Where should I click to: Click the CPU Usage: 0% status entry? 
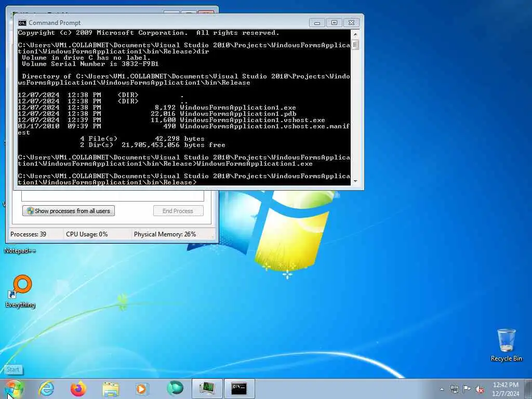pyautogui.click(x=87, y=234)
